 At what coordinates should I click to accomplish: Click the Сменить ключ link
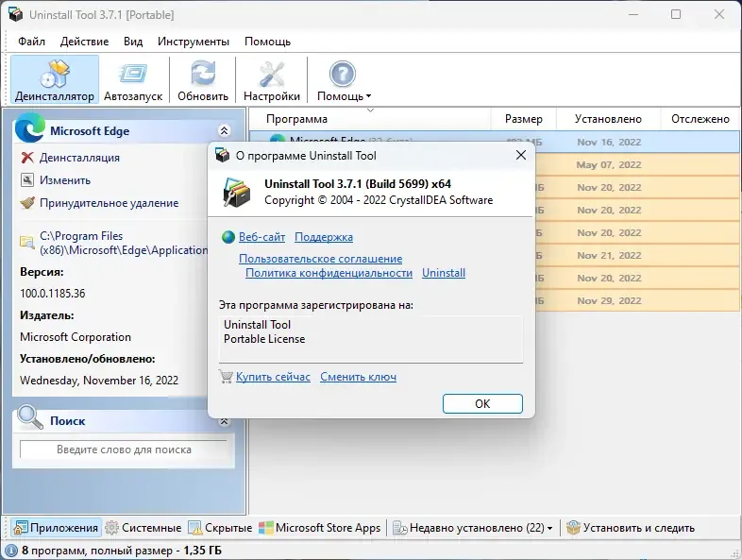pyautogui.click(x=358, y=377)
